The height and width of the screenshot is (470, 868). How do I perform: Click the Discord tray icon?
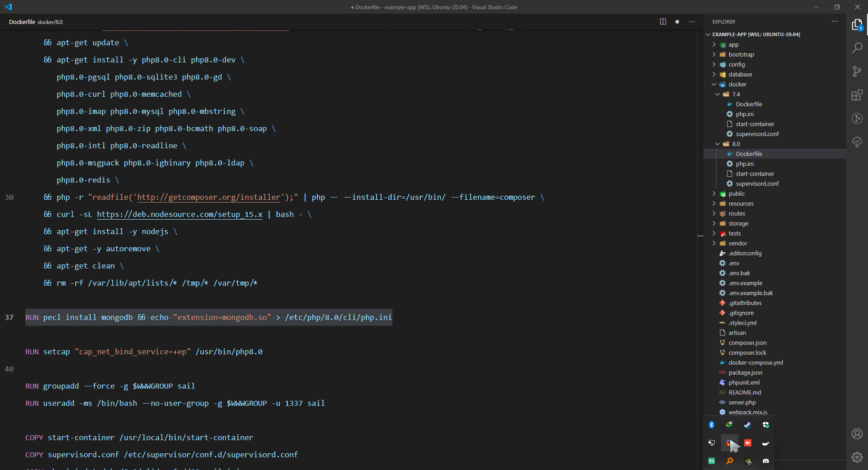tap(766, 461)
